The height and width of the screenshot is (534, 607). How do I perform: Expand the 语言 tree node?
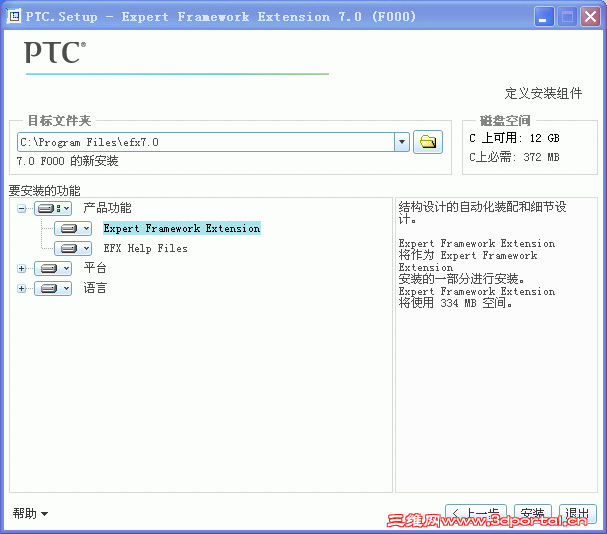point(21,288)
